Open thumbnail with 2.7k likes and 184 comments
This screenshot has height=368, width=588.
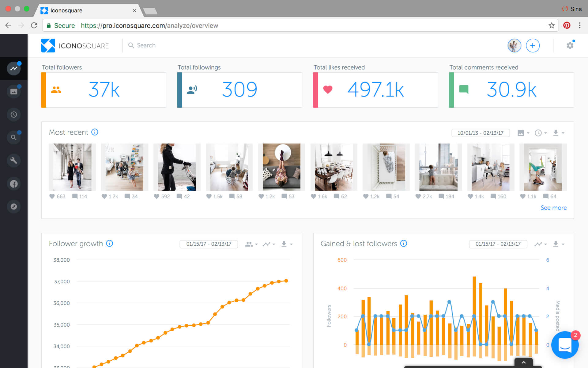(x=439, y=167)
